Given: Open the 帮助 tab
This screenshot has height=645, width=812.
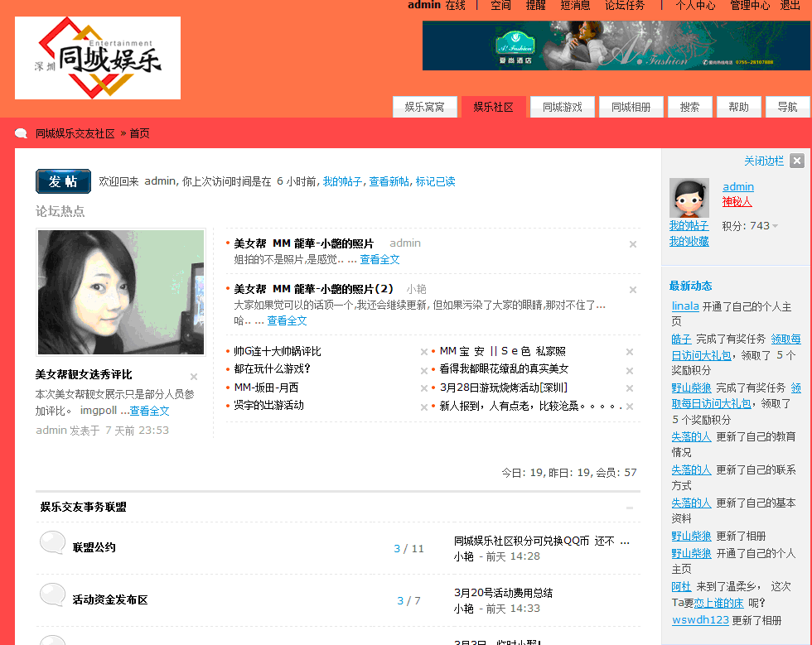Looking at the screenshot, I should point(739,107).
